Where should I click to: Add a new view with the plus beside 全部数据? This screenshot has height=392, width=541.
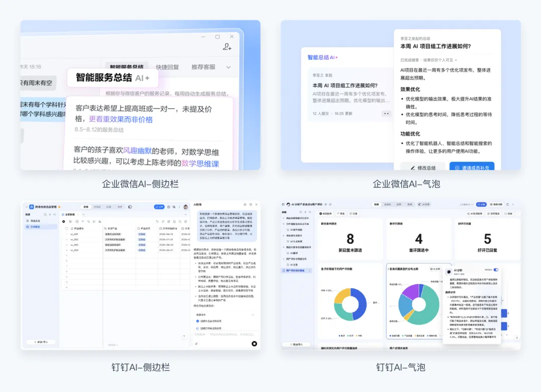[x=83, y=214]
